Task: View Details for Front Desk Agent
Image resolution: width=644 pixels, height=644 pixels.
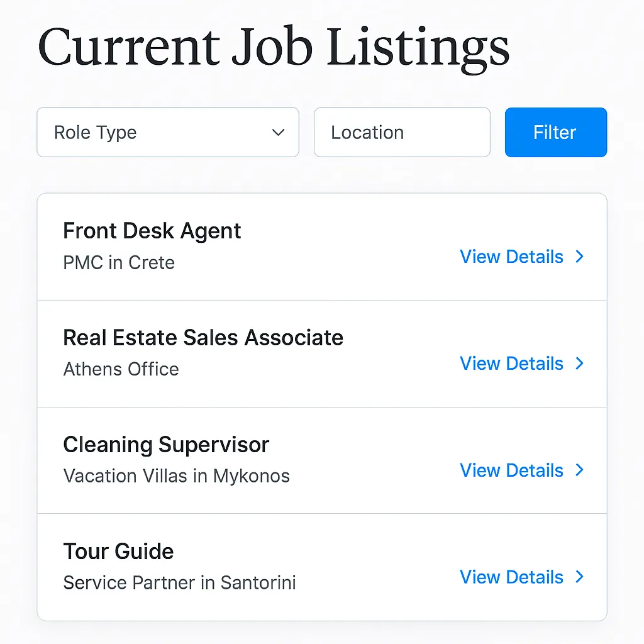Action: (511, 257)
